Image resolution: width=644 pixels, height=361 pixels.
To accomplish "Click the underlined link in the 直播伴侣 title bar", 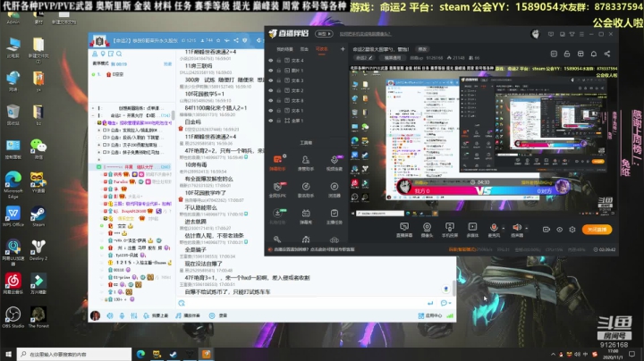I will (x=366, y=34).
